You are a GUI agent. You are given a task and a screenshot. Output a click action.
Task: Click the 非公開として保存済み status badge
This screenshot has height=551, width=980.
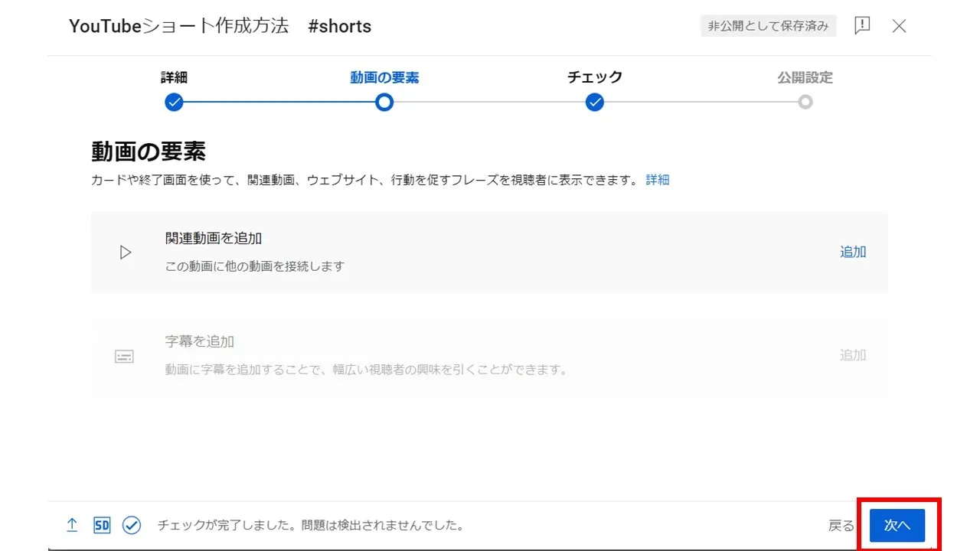(768, 26)
